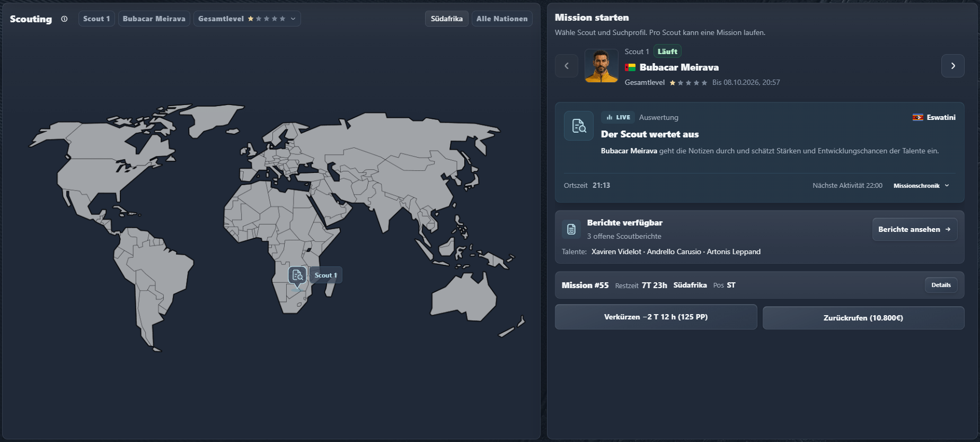The image size is (980, 442).
Task: Open mission #55 Details
Action: click(941, 285)
